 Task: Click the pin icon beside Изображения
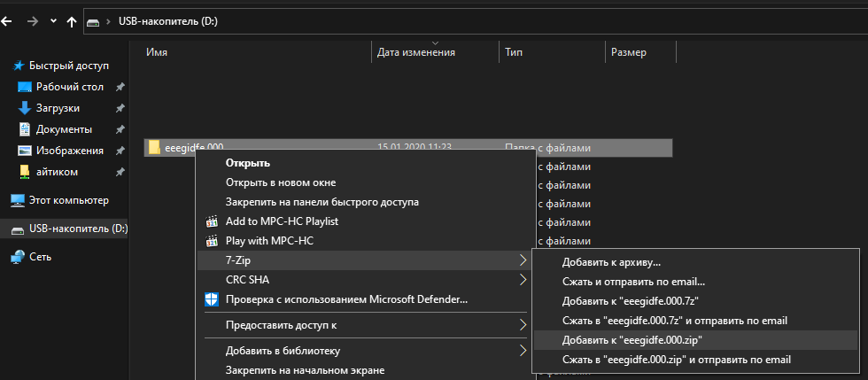[120, 151]
